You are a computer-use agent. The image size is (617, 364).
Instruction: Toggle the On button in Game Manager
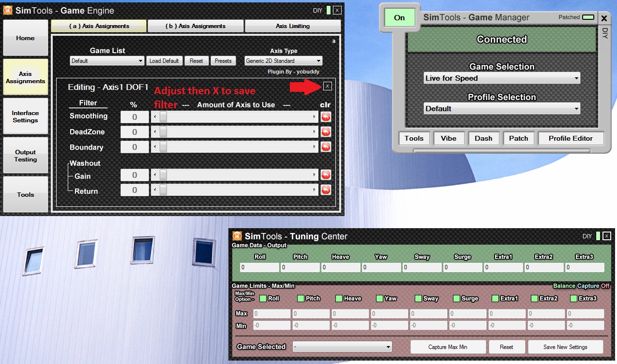399,17
